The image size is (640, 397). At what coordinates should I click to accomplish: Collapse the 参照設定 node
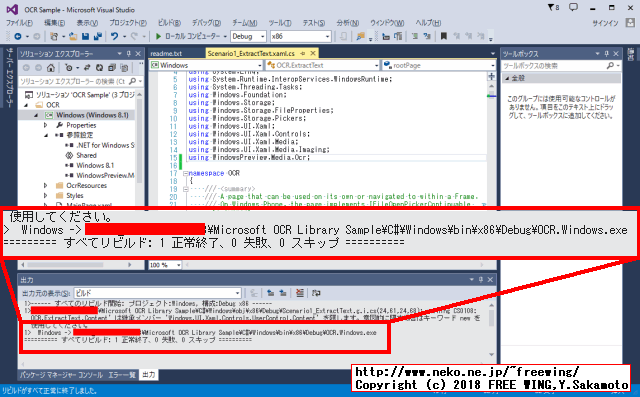[46, 135]
